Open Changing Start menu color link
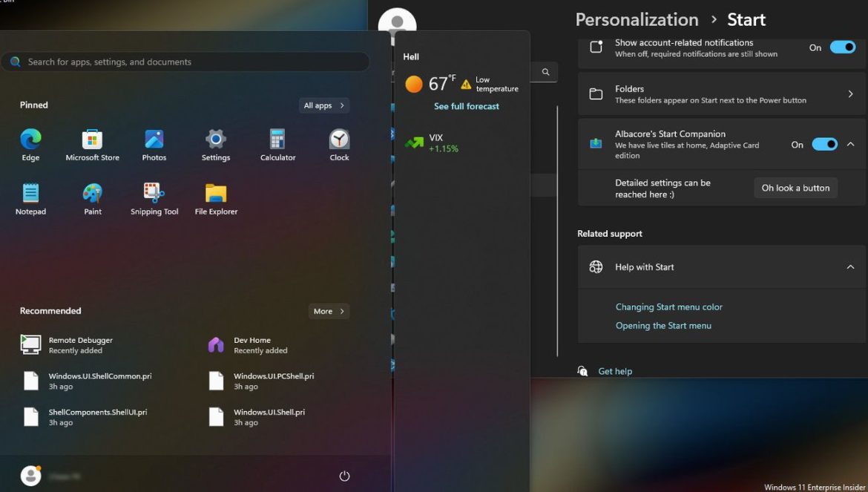Screen dimensions: 868x492 click(668, 306)
